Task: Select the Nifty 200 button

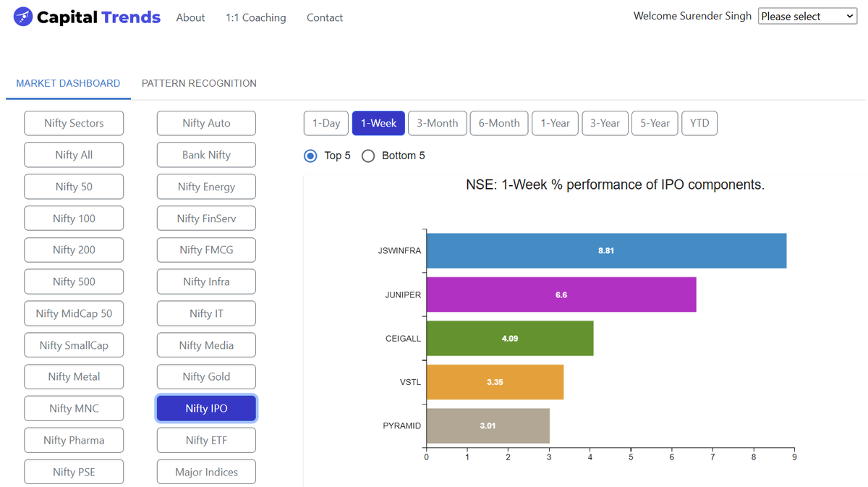Action: point(74,250)
